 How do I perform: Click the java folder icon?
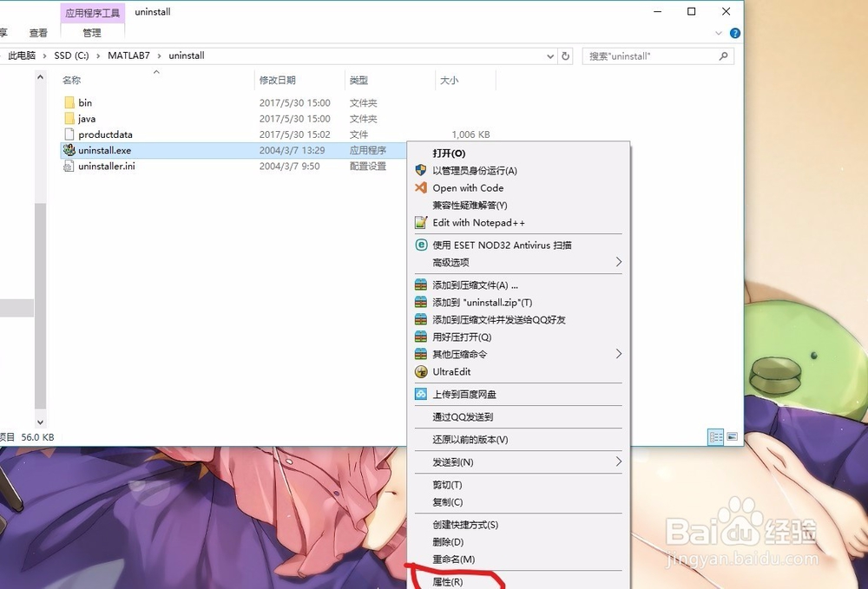(x=69, y=118)
